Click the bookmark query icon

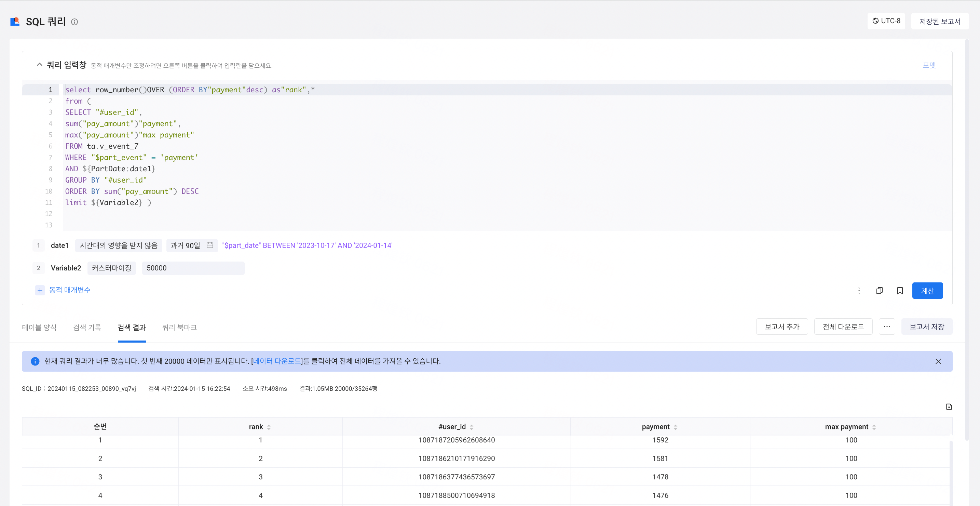pyautogui.click(x=900, y=291)
